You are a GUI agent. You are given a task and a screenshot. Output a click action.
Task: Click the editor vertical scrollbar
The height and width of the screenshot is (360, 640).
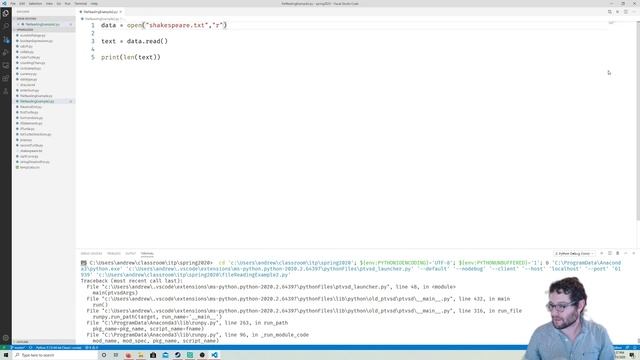pyautogui.click(x=638, y=122)
